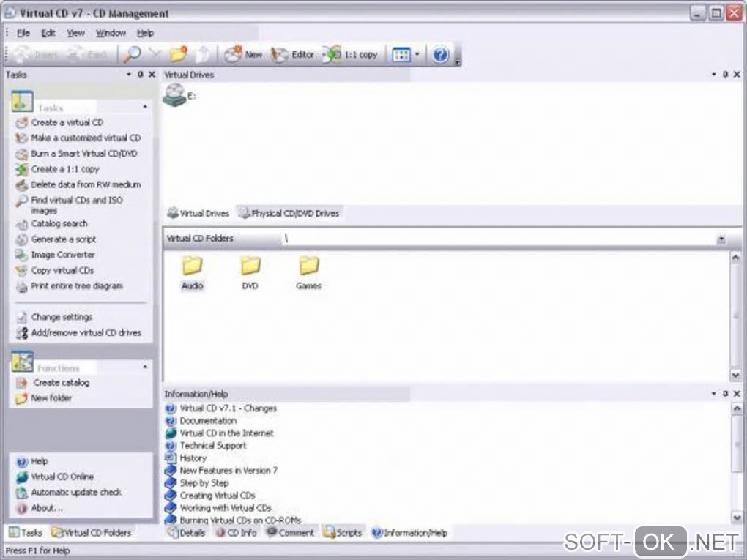Click the New virtual CD toolbar button
Viewport: 747px width, 560px height.
(243, 55)
